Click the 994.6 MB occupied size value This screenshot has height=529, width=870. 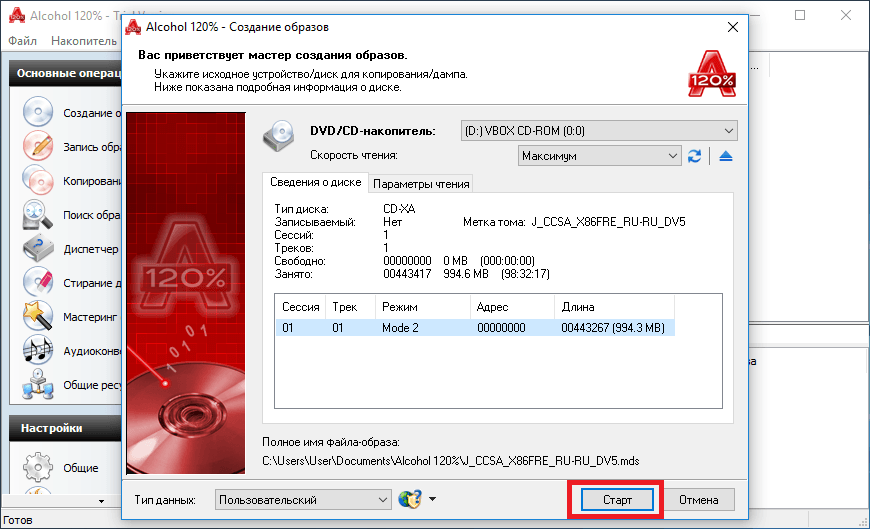[x=466, y=274]
